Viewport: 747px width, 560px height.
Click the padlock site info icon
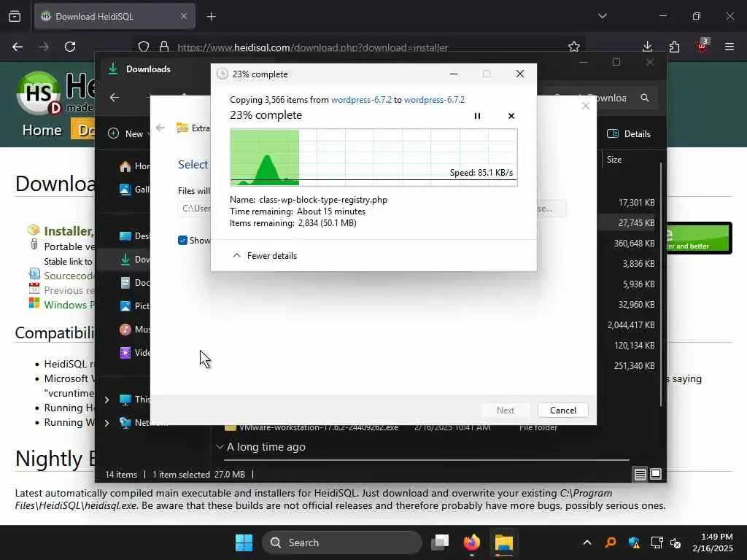tap(164, 47)
